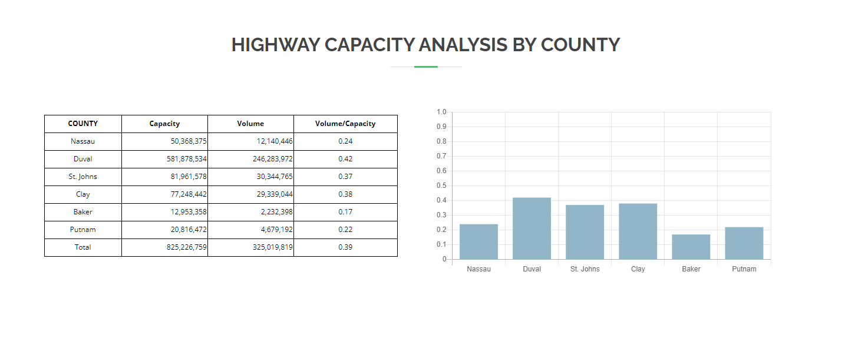Select Putnam volume value 4,679,192
Screen dimensions: 868x338
[276, 230]
